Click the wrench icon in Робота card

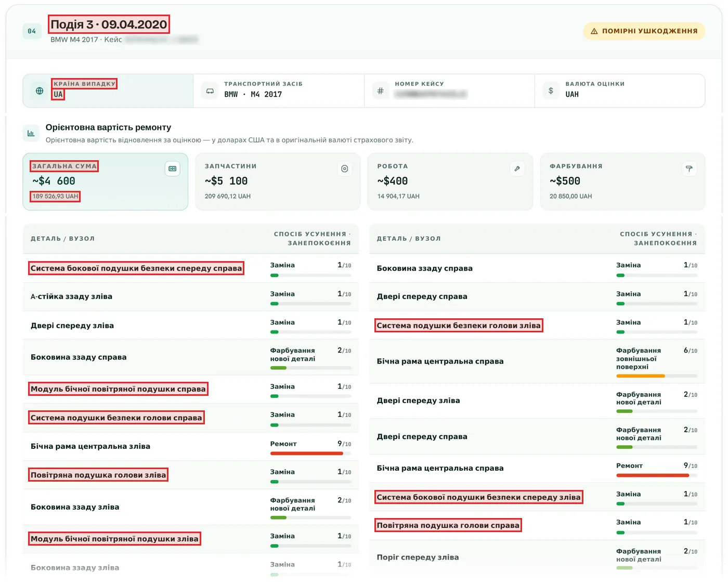pyautogui.click(x=517, y=169)
